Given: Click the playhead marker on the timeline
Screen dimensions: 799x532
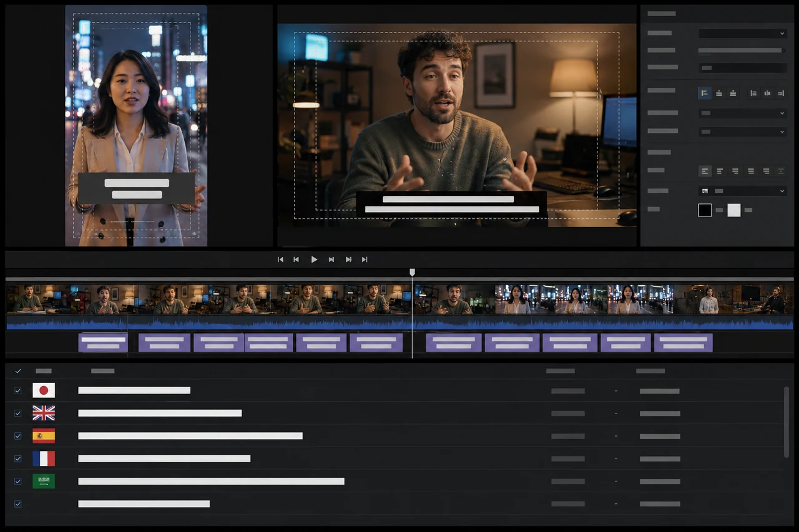Looking at the screenshot, I should pyautogui.click(x=412, y=273).
